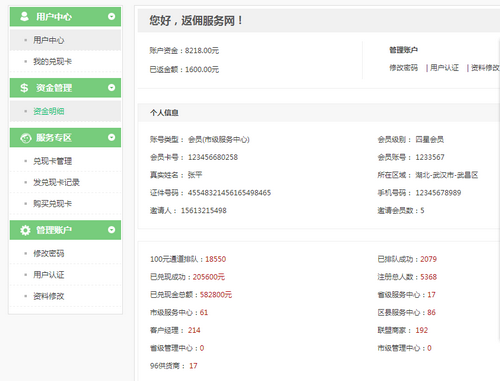Screen dimensions: 500x381
Task: Open 兑现卡管理 in the sidebar
Action: 65,161
